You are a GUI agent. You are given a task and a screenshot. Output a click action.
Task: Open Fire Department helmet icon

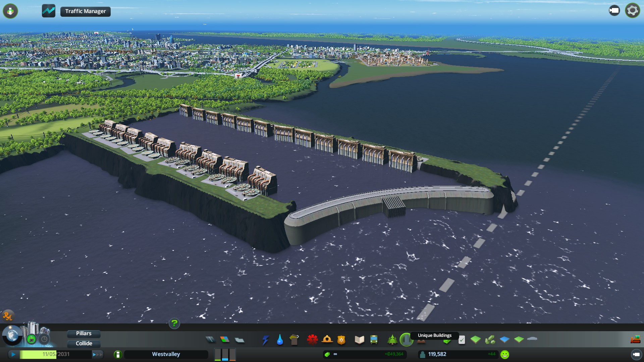(x=327, y=340)
